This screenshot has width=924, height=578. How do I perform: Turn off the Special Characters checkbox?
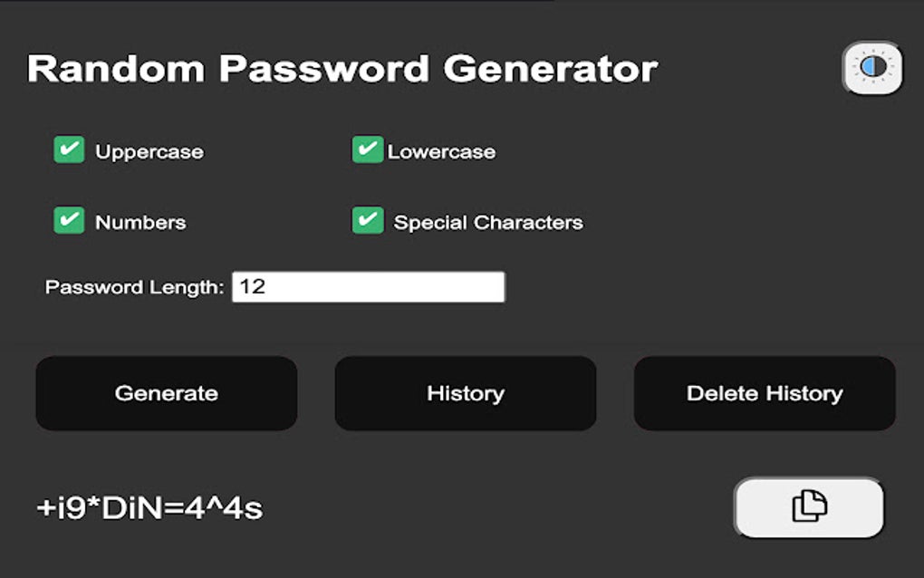(367, 221)
